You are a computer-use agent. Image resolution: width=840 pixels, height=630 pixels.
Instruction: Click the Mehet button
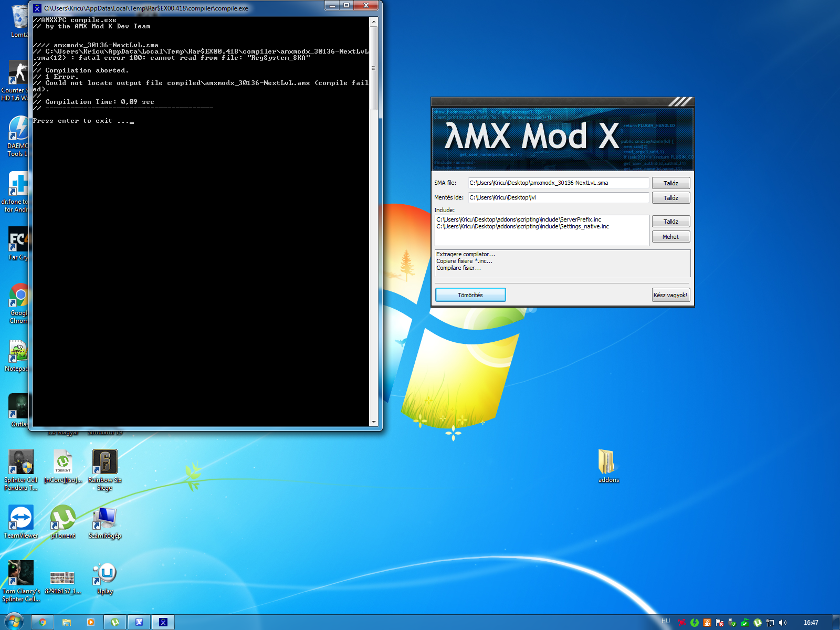671,237
